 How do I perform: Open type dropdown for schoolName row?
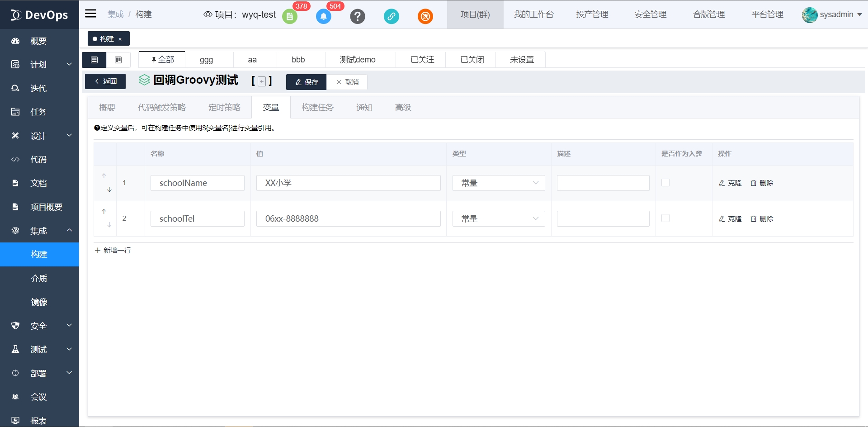(x=499, y=183)
